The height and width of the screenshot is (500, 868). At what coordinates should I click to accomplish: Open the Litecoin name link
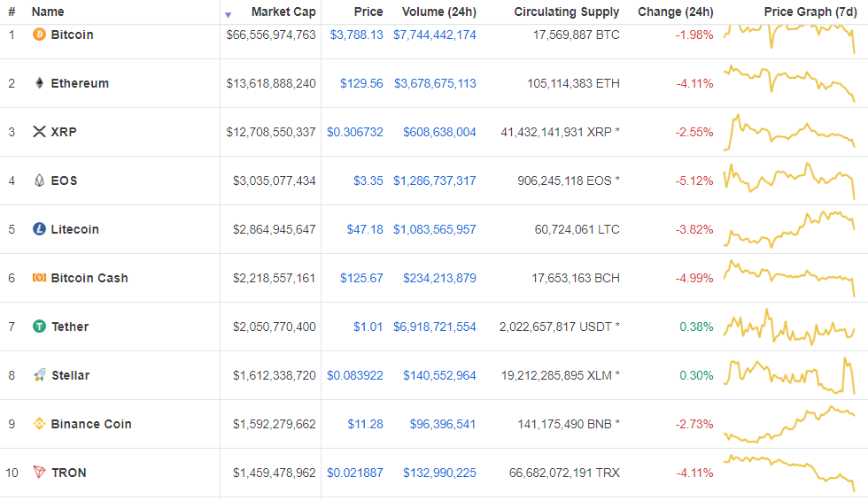[x=74, y=229]
